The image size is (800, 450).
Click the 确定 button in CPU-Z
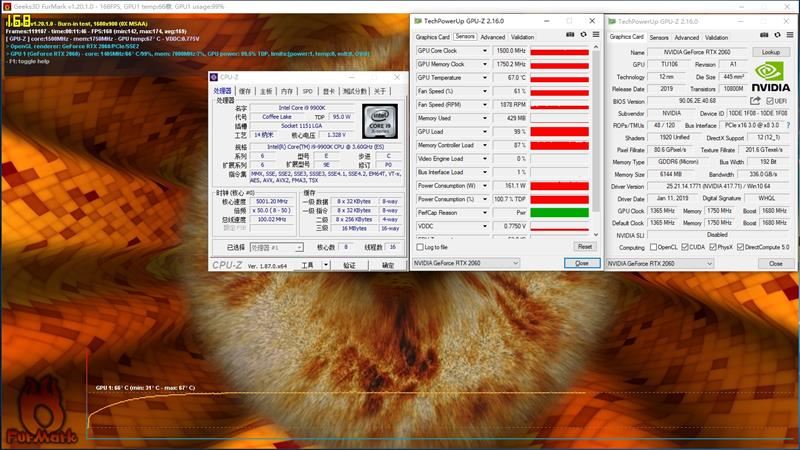tap(388, 265)
